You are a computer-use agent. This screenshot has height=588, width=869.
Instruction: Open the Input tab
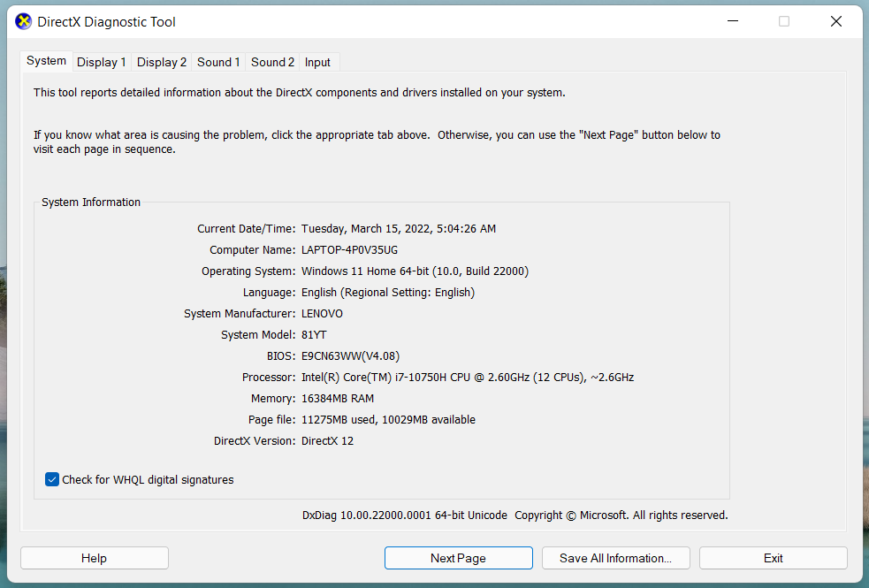tap(317, 62)
